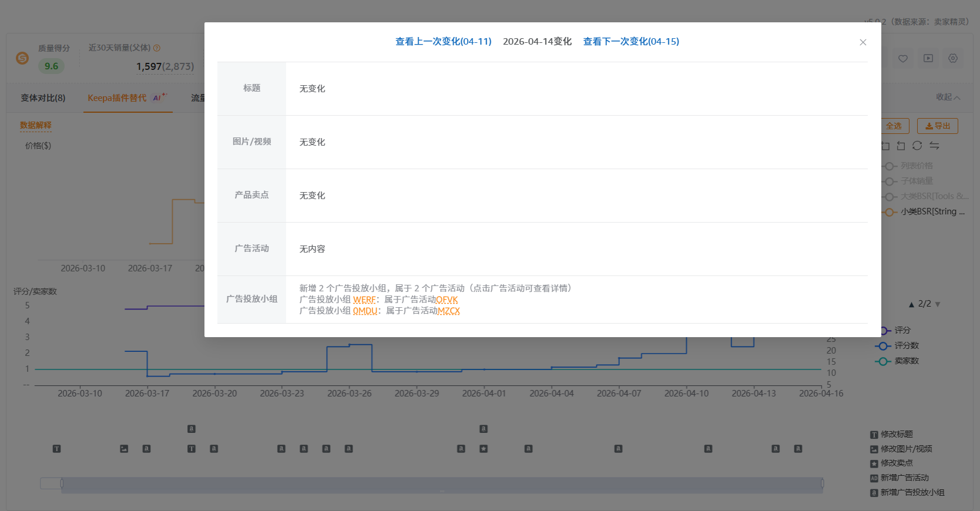Close the 2026-04-14 change dialog
Viewport: 980px width, 511px height.
[862, 42]
